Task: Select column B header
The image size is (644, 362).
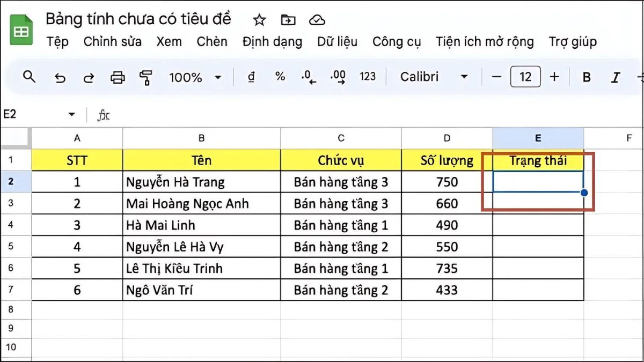Action: pos(201,138)
